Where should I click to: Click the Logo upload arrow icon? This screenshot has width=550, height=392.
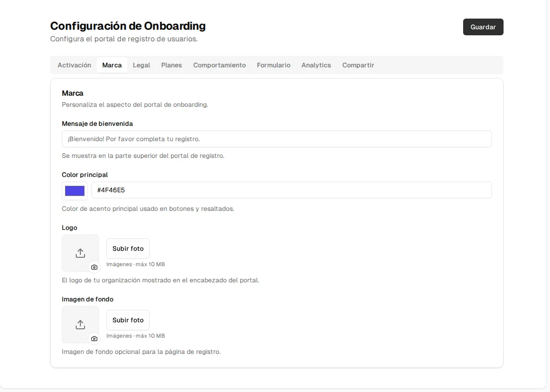(x=80, y=253)
